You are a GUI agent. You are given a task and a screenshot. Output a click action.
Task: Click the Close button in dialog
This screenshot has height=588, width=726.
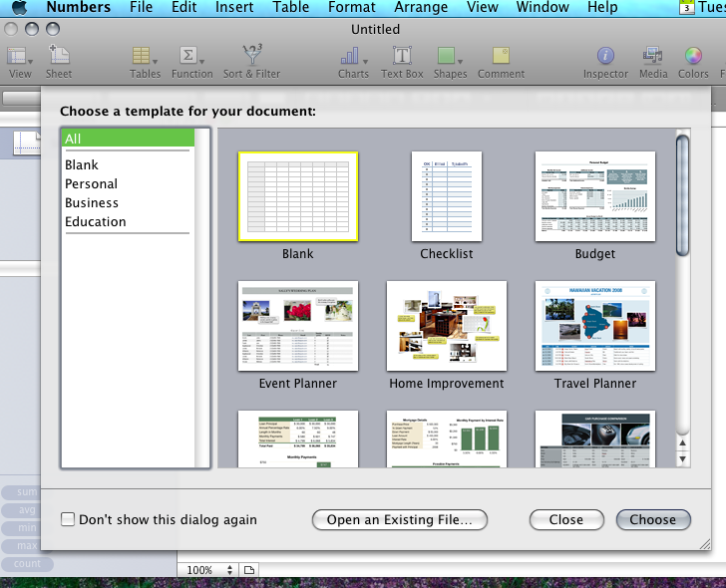[566, 519]
